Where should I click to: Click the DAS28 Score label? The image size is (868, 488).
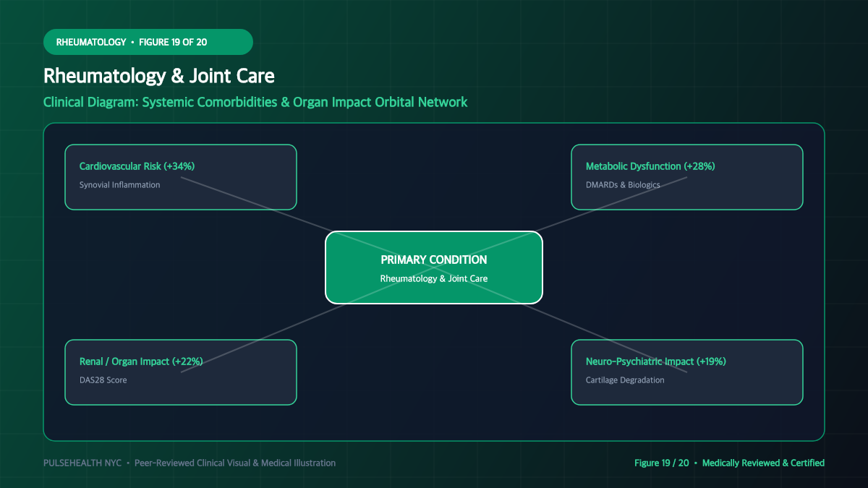(103, 380)
